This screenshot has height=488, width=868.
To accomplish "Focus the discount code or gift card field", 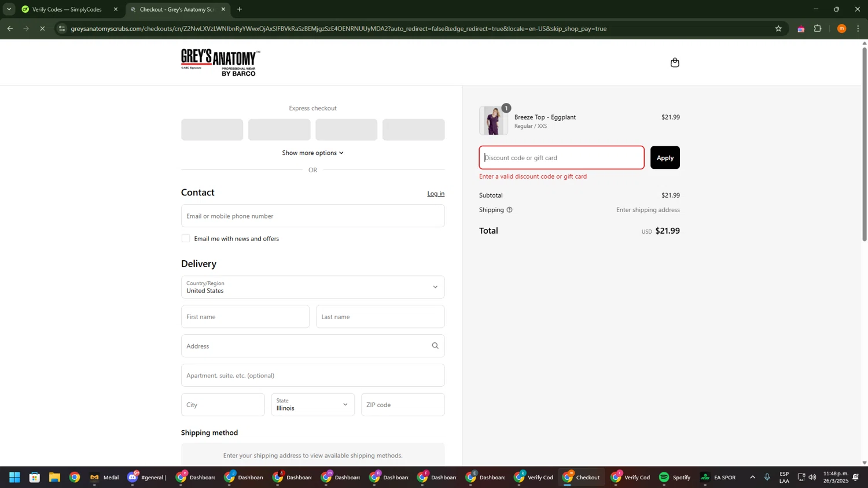I will pyautogui.click(x=561, y=158).
